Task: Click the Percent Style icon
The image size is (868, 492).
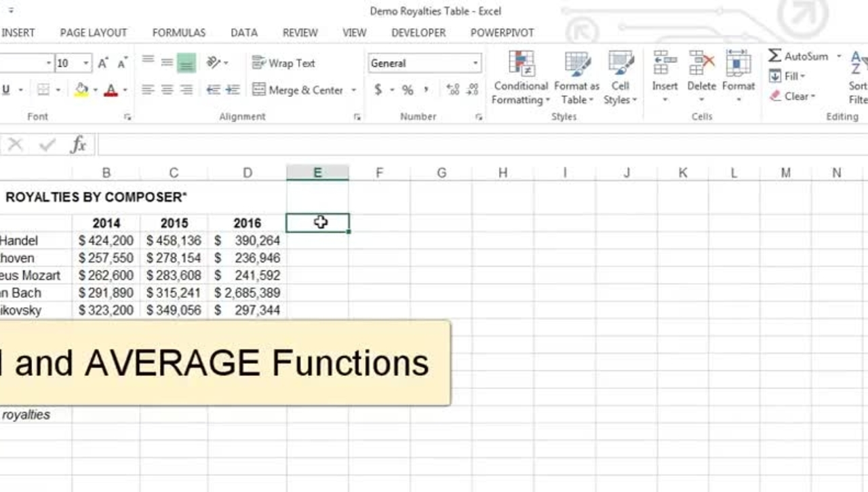Action: coord(408,90)
